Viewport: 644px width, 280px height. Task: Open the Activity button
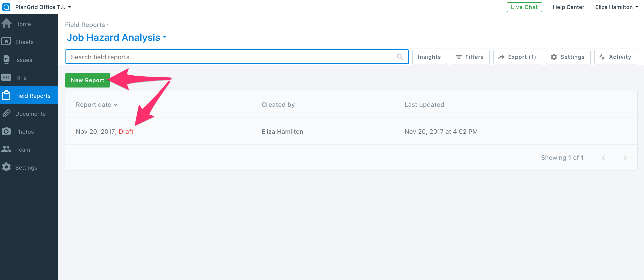click(x=616, y=57)
